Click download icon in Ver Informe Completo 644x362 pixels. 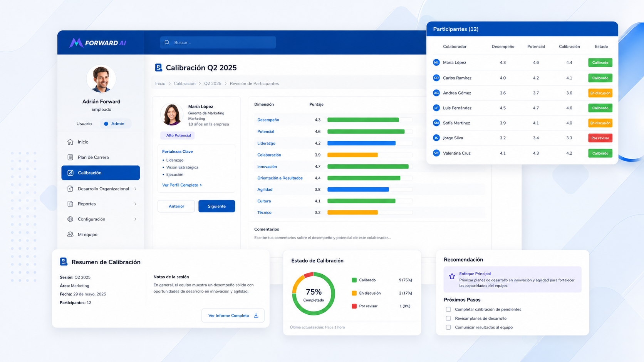pos(256,315)
